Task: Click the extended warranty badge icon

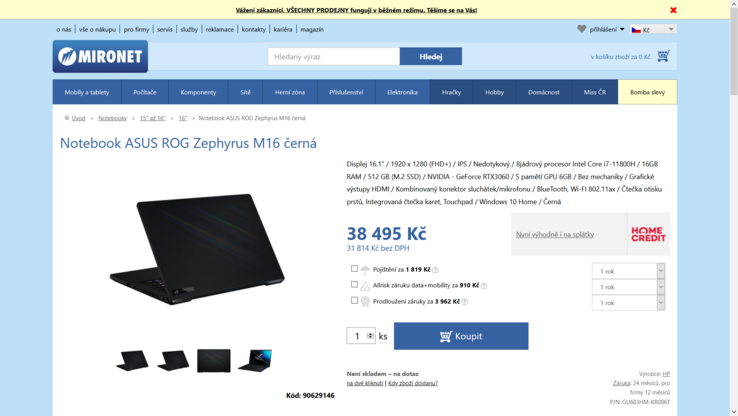Action: point(365,302)
